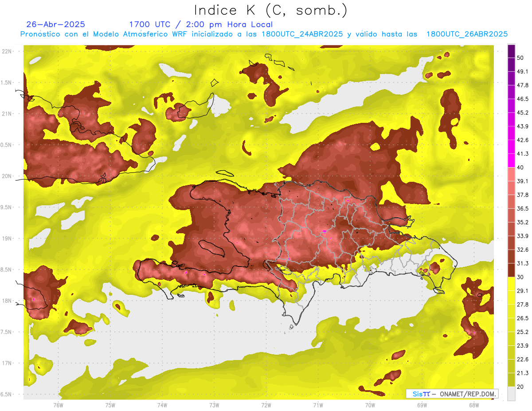Click the legend value '40'
This screenshot has width=532, height=411.
click(520, 168)
